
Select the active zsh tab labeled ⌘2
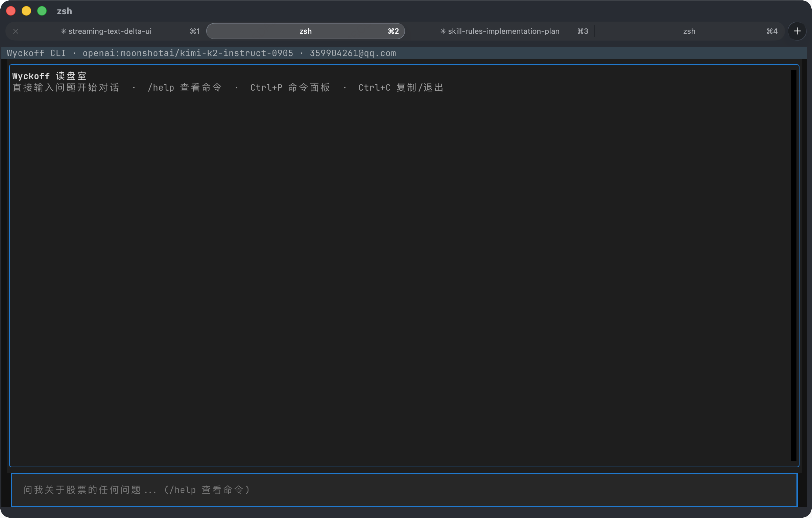[x=305, y=31]
